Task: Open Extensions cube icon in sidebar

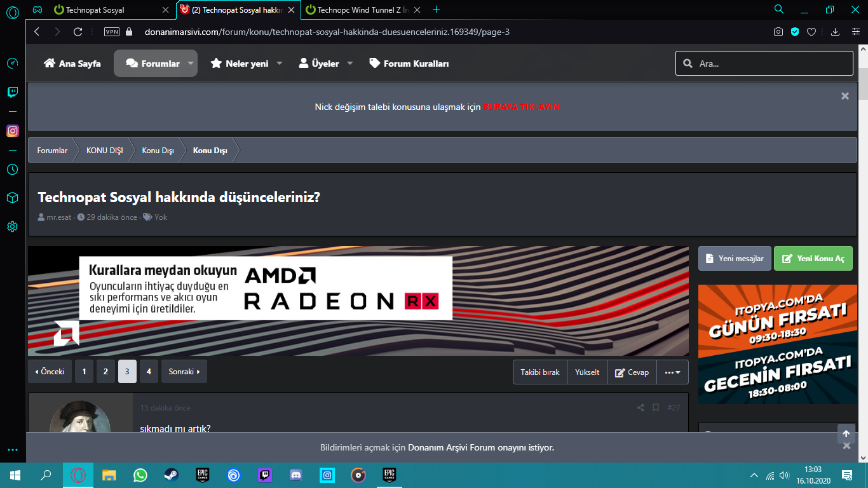Action: click(12, 198)
